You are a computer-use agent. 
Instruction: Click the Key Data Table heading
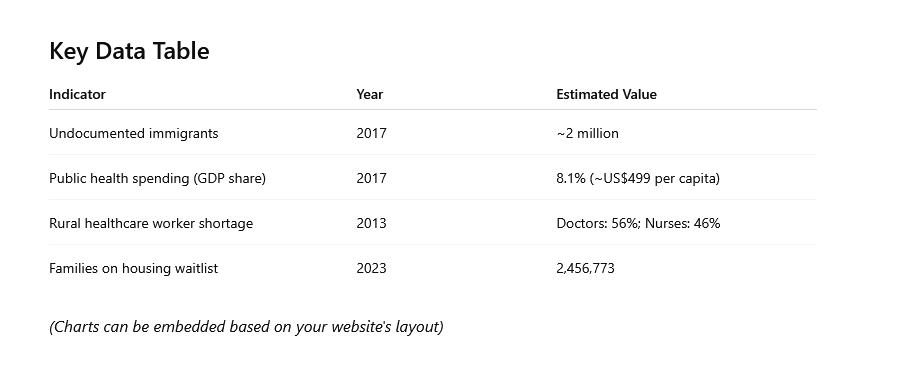pos(129,51)
